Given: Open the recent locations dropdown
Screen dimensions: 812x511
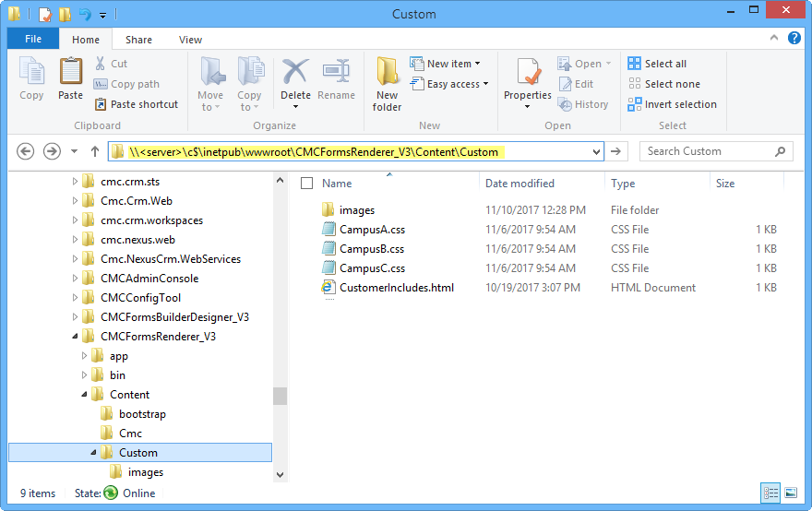Looking at the screenshot, I should (74, 151).
